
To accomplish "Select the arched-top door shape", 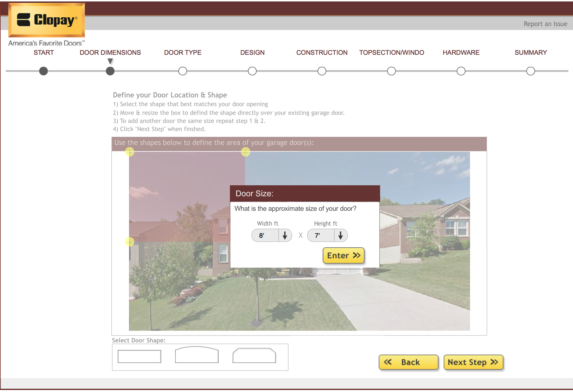I will (x=197, y=355).
